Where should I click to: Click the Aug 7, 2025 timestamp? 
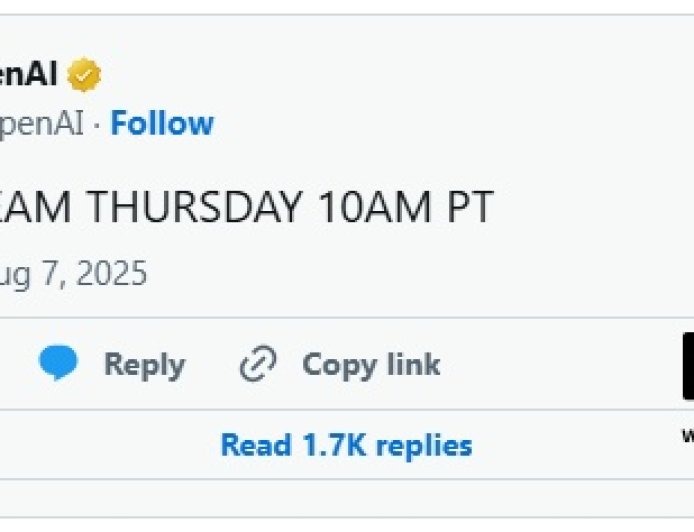coord(73,274)
